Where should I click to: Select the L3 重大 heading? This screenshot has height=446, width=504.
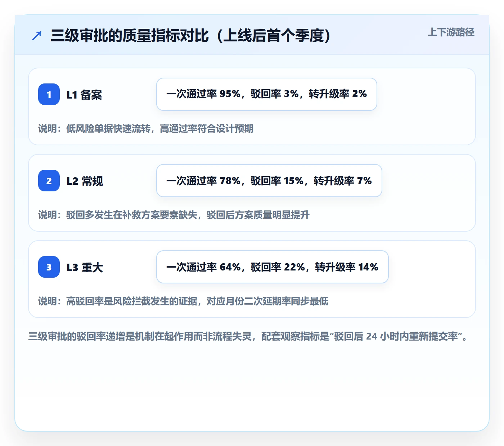point(85,267)
